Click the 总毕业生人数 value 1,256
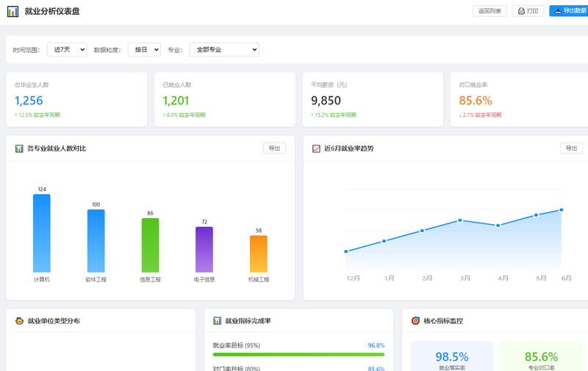The image size is (588, 371). [x=29, y=101]
